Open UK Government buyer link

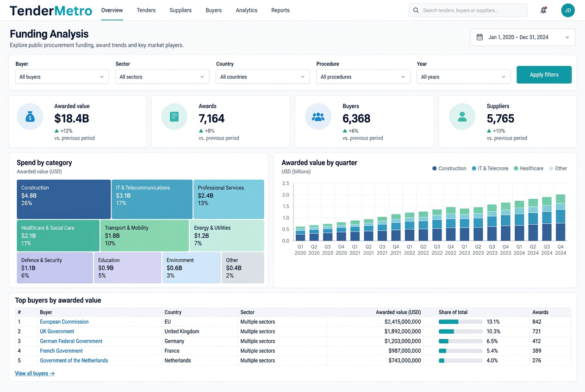pos(57,331)
